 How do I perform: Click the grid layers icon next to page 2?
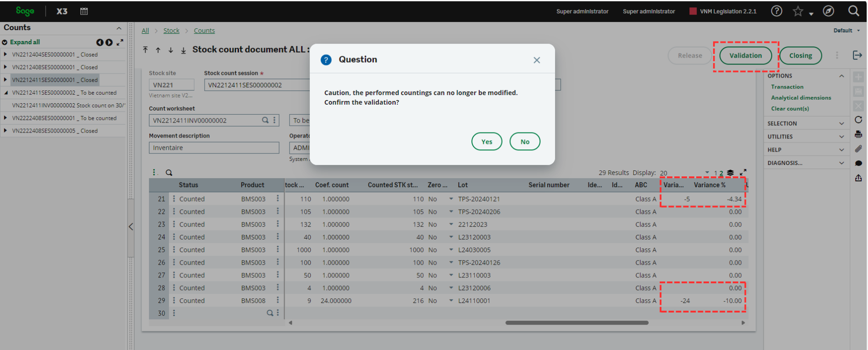tap(730, 173)
